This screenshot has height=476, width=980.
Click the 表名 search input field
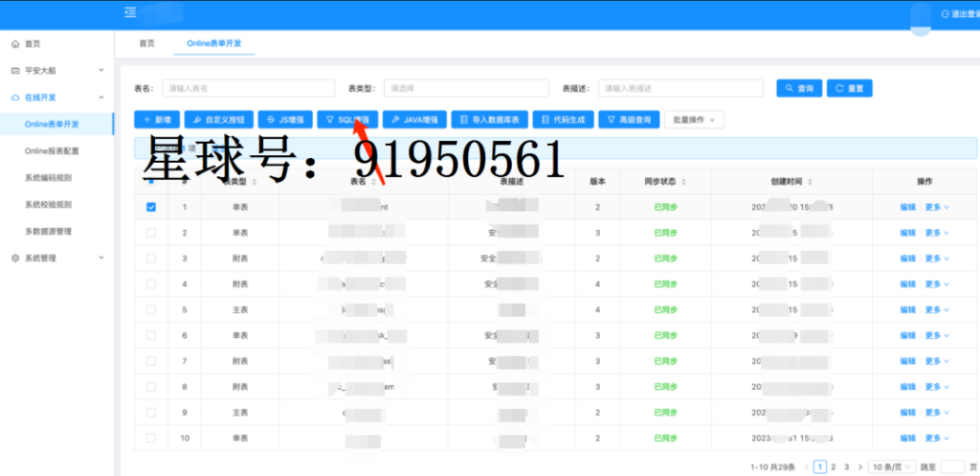click(248, 88)
